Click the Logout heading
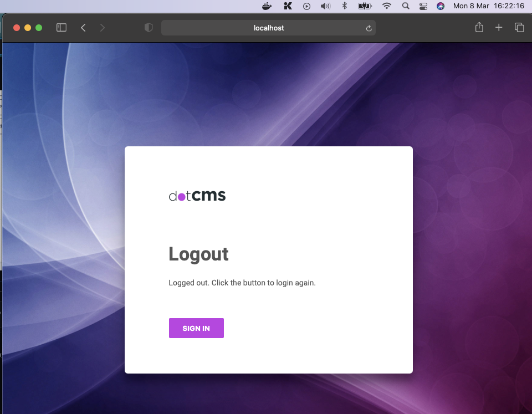The width and height of the screenshot is (532, 414). pos(198,254)
